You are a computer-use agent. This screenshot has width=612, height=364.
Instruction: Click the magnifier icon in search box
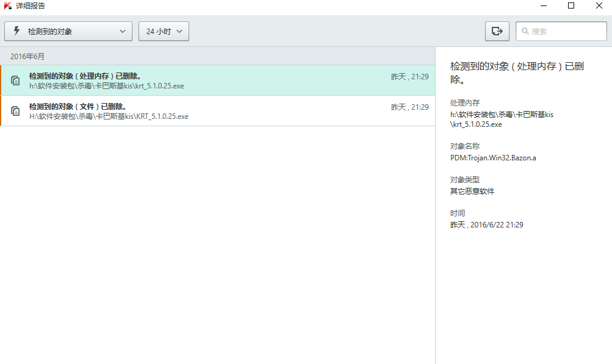525,31
